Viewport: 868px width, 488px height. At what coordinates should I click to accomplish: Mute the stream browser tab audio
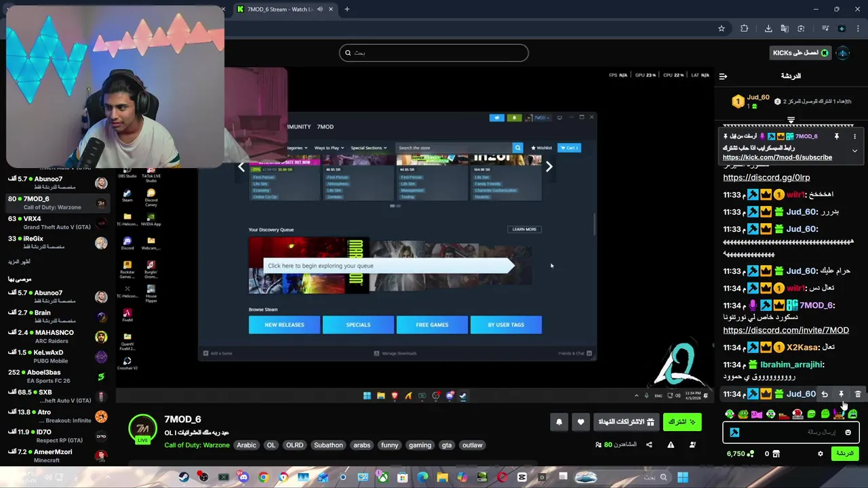point(320,9)
